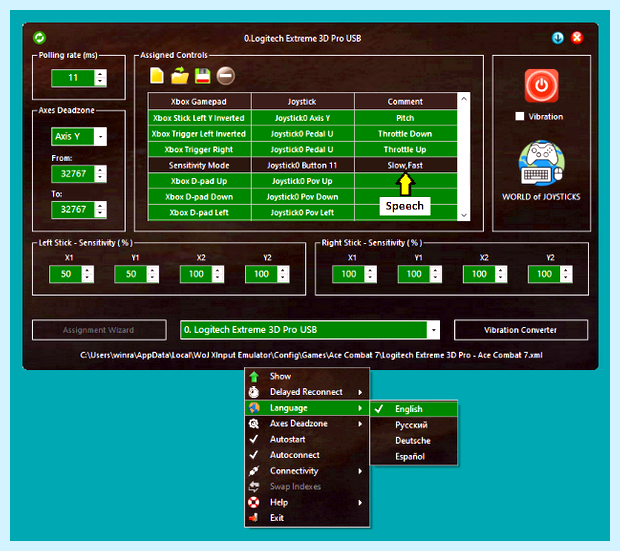Expand the Axes Deadzone submenu arrow
The image size is (620, 551).
point(360,424)
